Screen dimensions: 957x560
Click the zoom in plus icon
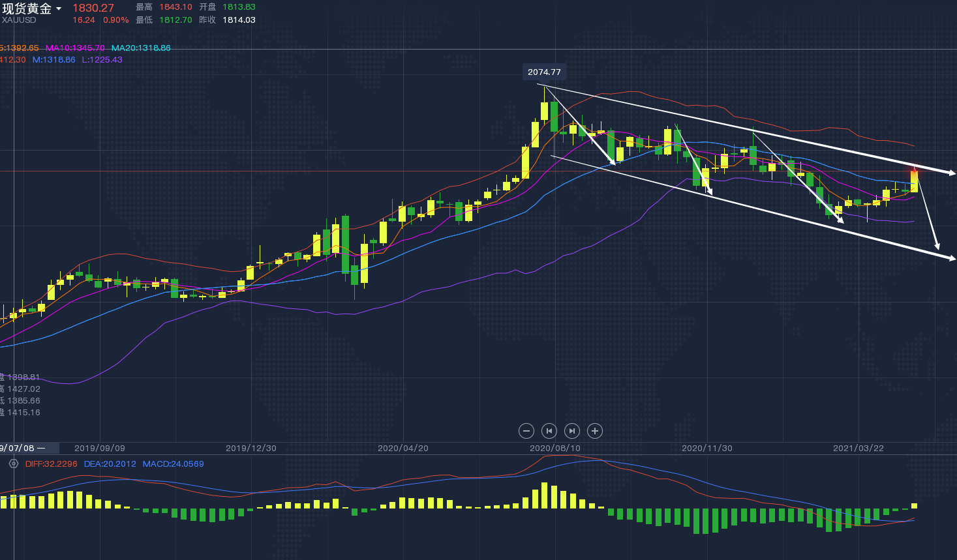pyautogui.click(x=594, y=431)
